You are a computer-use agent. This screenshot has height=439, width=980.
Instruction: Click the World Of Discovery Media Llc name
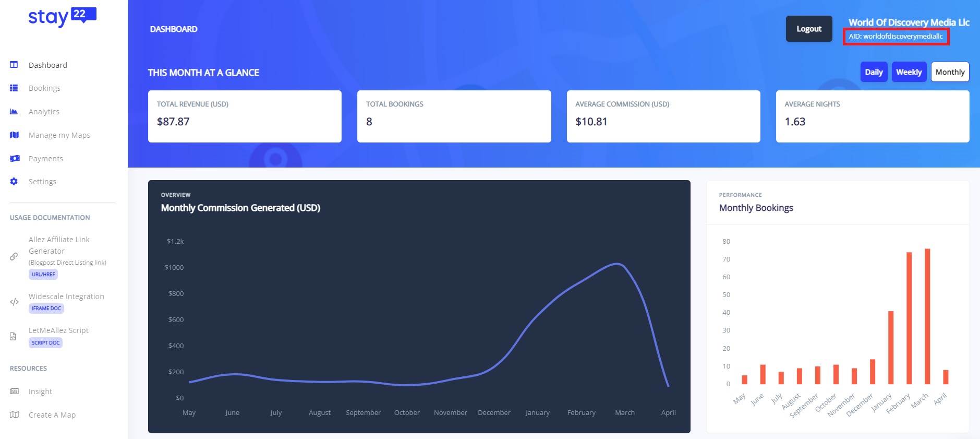pyautogui.click(x=909, y=22)
